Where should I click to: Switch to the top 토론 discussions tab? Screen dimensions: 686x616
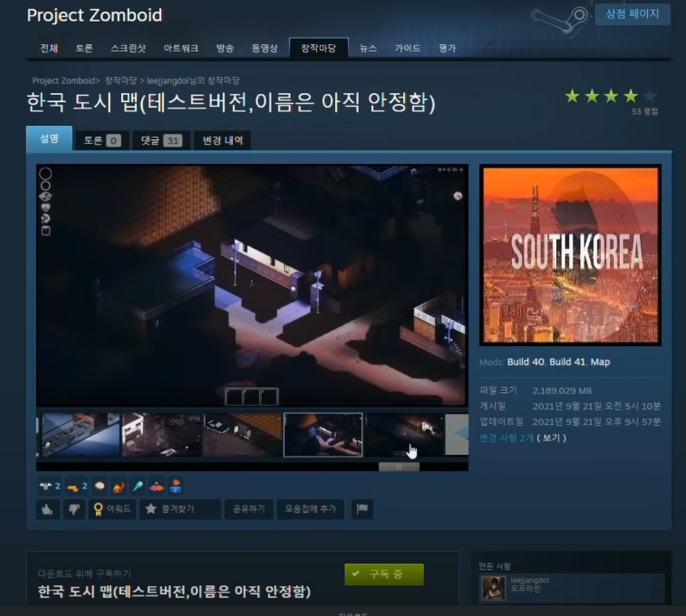(84, 48)
